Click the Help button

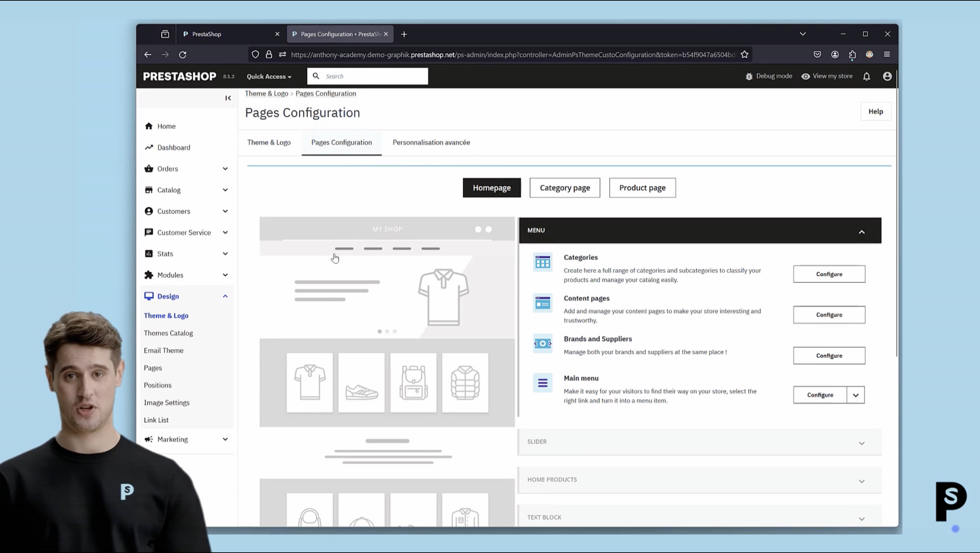click(x=876, y=111)
